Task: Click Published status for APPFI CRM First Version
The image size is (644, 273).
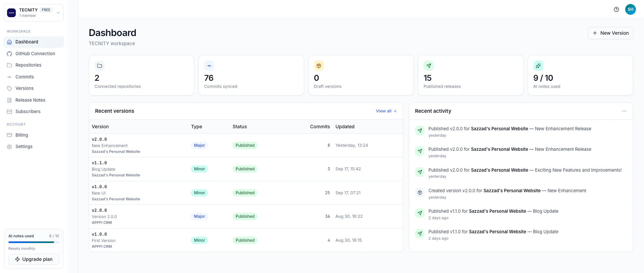Action: (245, 240)
